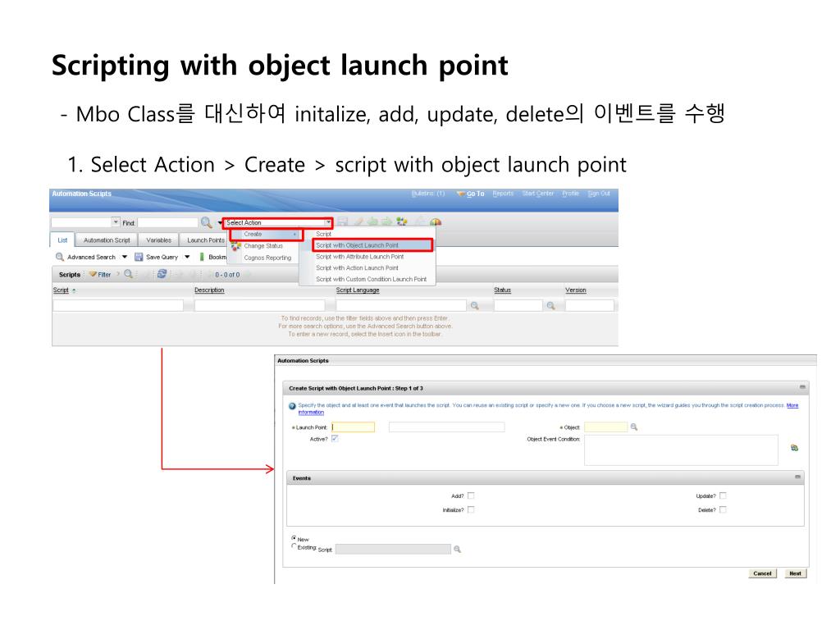Expand the Advanced Search arrow menu
840x630 pixels.
click(125, 257)
